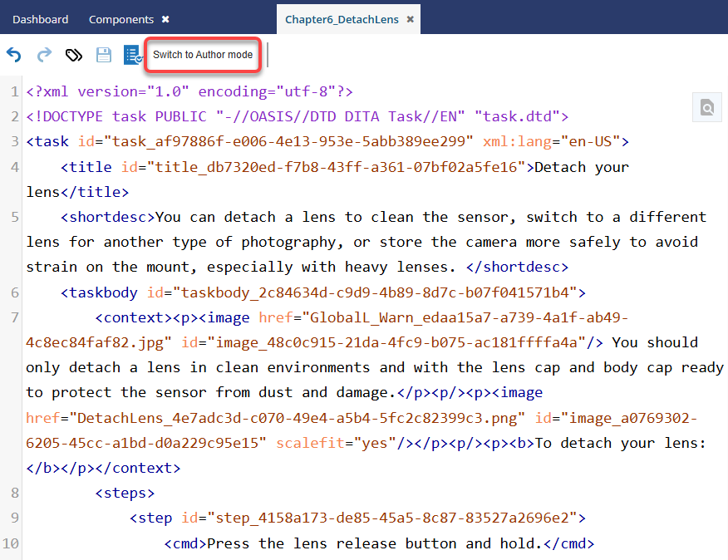Click the Undo arrow icon
Viewport: 728px width, 560px height.
[14, 55]
